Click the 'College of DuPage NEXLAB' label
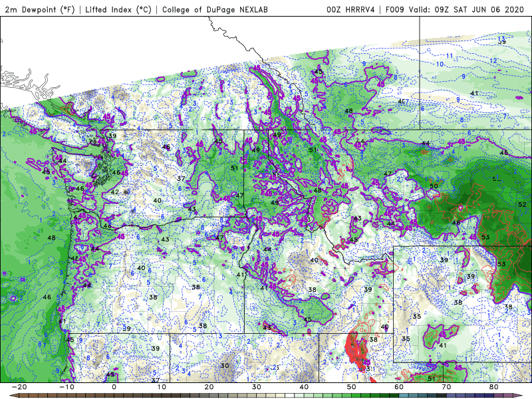This screenshot has height=399, width=532. (215, 9)
